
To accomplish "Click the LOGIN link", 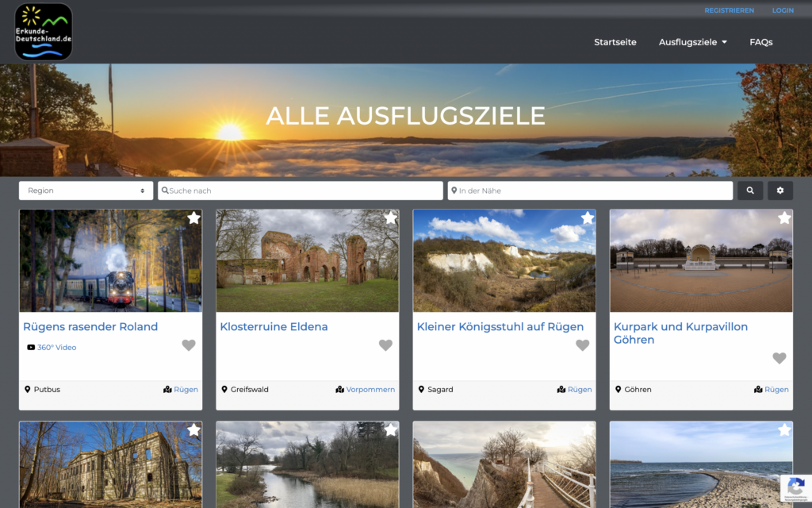I will point(783,10).
